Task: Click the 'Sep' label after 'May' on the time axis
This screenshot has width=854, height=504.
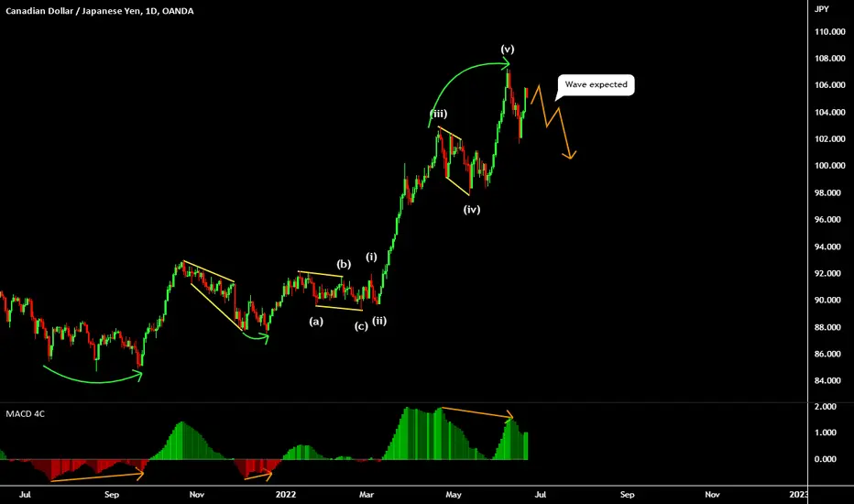Action: pos(628,495)
